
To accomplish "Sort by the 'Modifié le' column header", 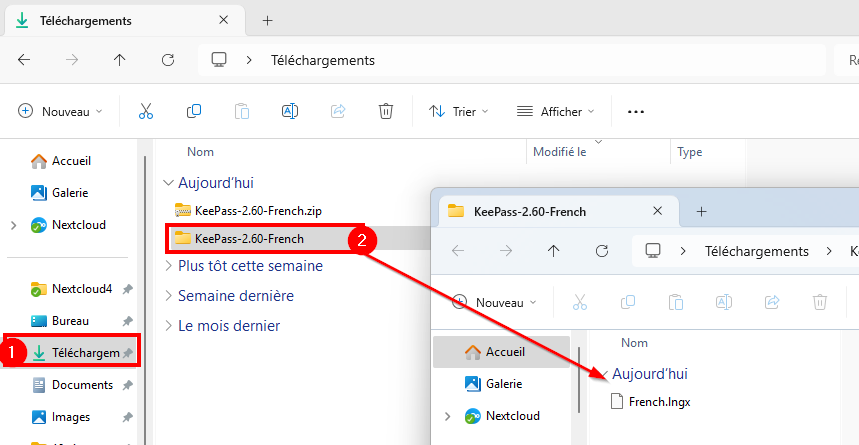I will click(560, 152).
